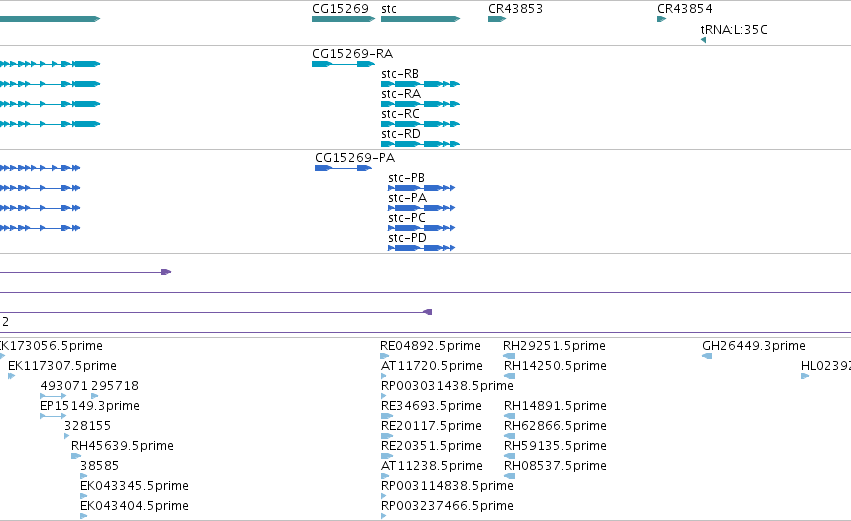Select the 493071 feature label
851x521 pixels.
coord(63,386)
